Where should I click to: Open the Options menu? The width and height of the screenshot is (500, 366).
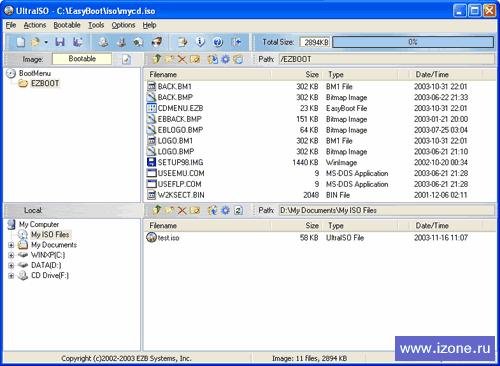pos(123,25)
